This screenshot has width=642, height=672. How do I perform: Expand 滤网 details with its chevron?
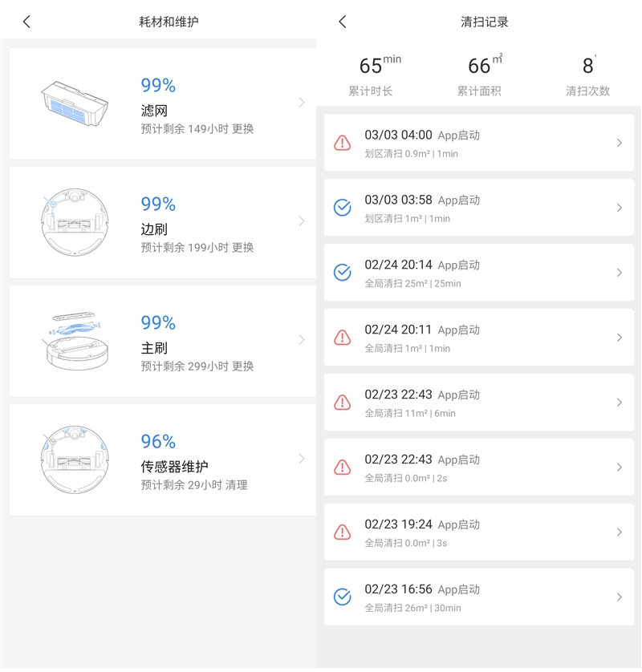(x=302, y=103)
